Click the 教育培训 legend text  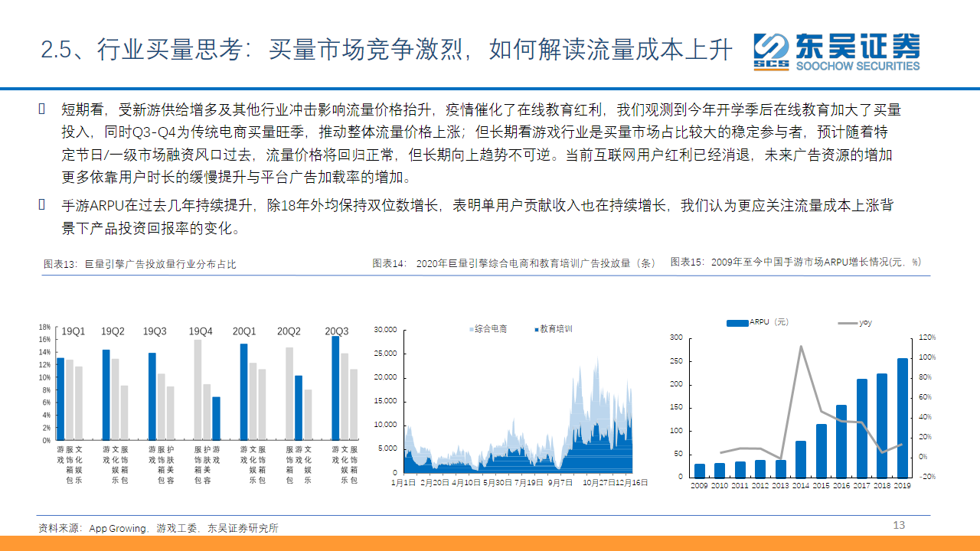pos(556,329)
